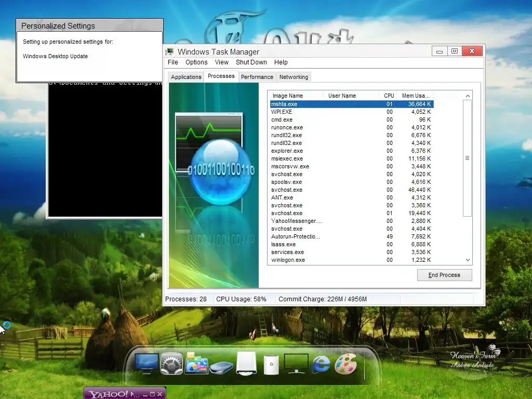532x399 pixels.
Task: Select rundll32.exe using 4,340 K
Action: pyautogui.click(x=352, y=143)
